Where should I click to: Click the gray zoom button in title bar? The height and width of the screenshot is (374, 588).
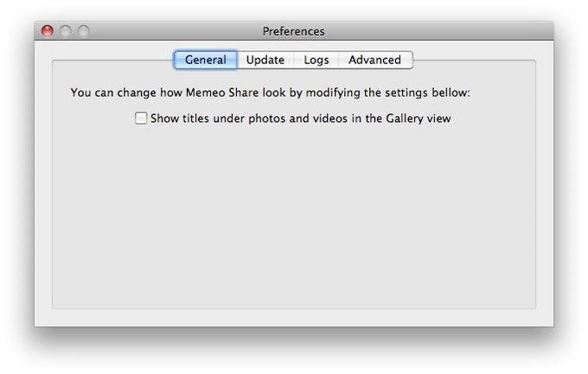[x=83, y=31]
